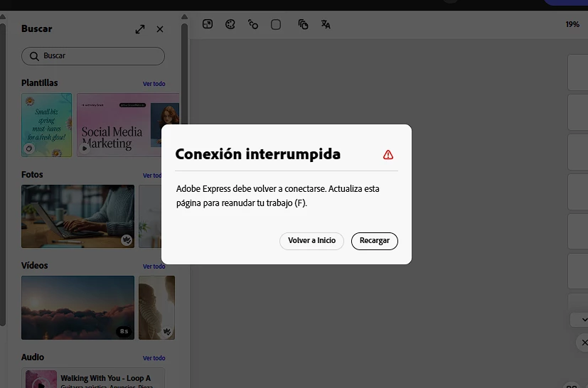Click the duplicate layers toolbar icon
588x388 pixels.
(x=303, y=24)
